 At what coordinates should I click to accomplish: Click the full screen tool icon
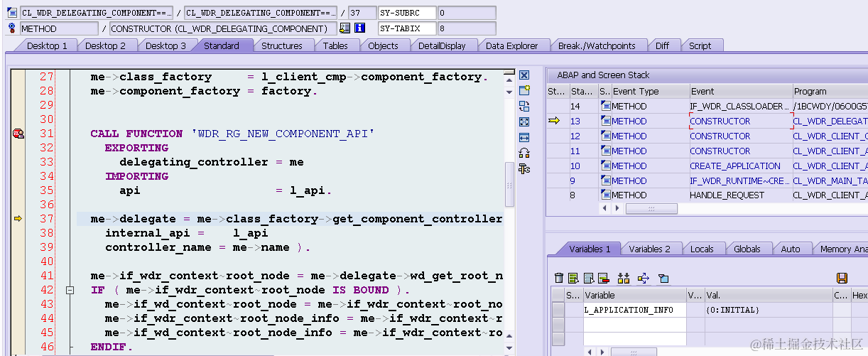[x=524, y=122]
